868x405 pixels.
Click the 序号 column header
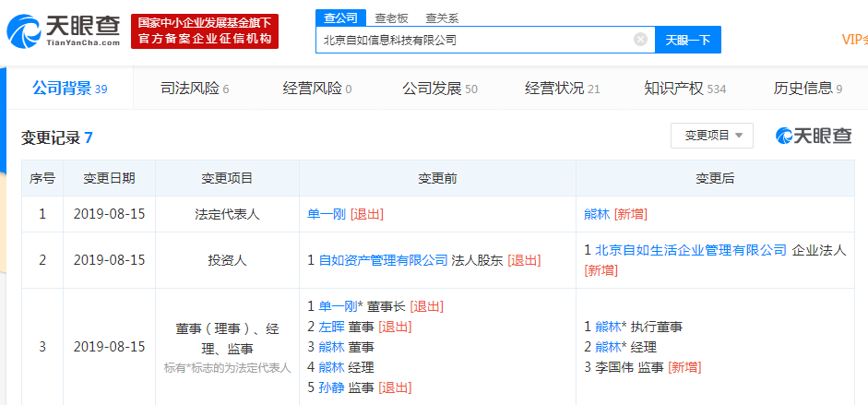coord(42,178)
